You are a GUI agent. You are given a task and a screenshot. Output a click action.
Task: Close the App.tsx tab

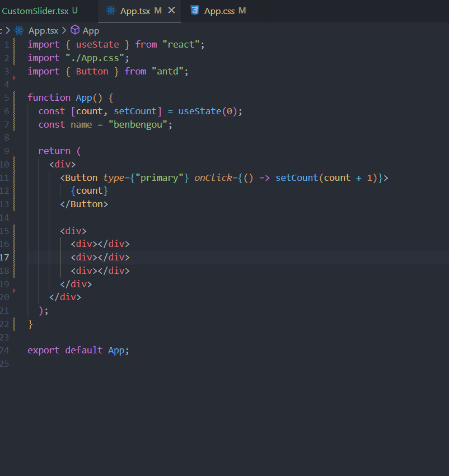[x=171, y=11]
